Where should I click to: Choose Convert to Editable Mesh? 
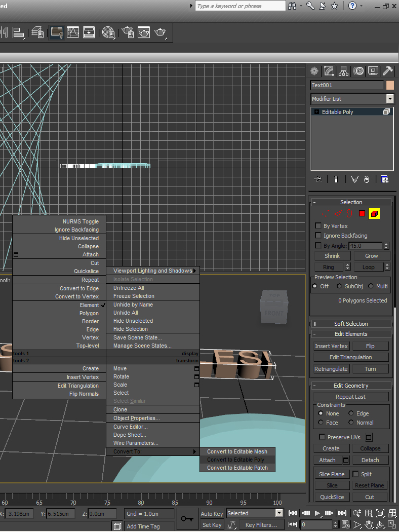pos(237,451)
